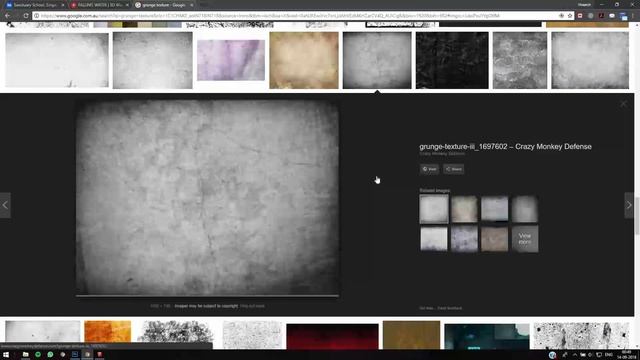Click the site info icon in the address bar
Viewport: 640px width, 360px height.
pos(36,16)
